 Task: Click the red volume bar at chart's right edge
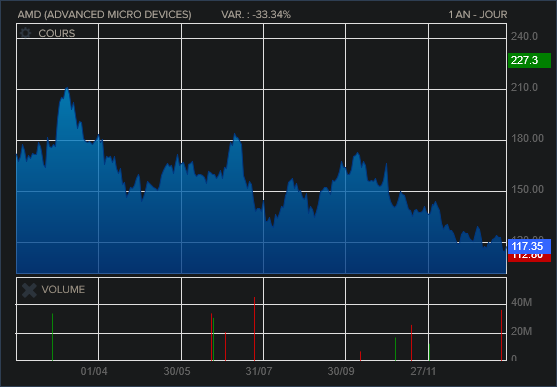coord(502,335)
